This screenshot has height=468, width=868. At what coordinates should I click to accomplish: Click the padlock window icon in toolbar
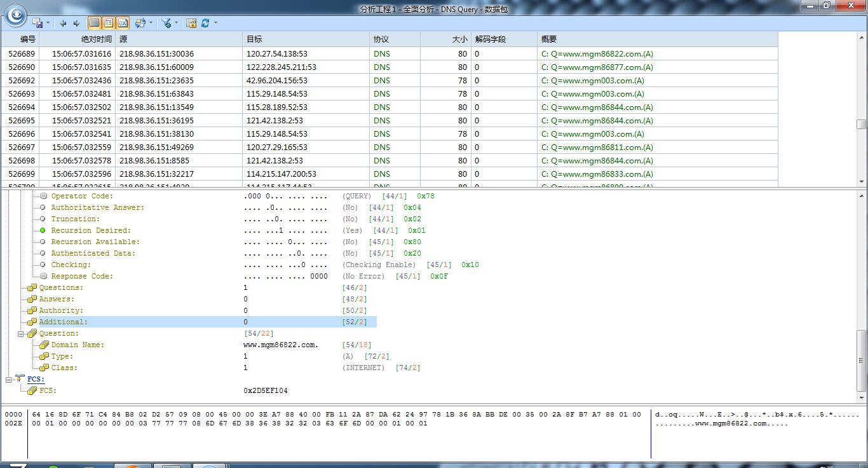pyautogui.click(x=191, y=23)
